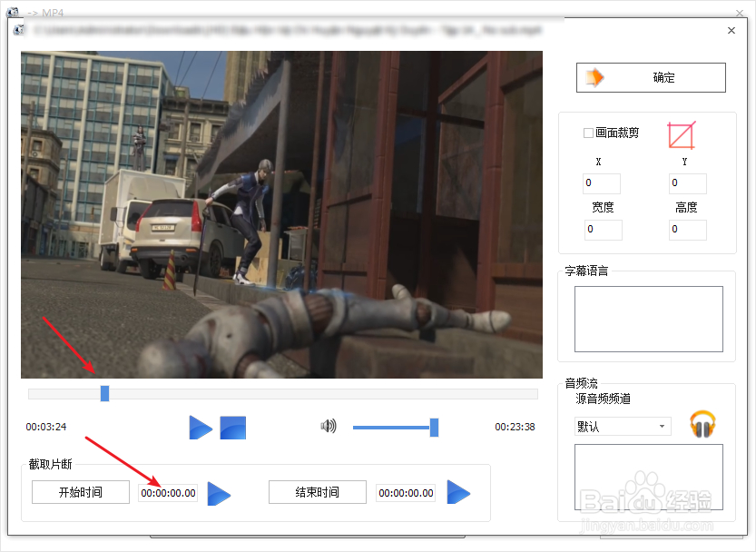
Task: Click the orange arrow icon on 确定
Action: tap(594, 78)
